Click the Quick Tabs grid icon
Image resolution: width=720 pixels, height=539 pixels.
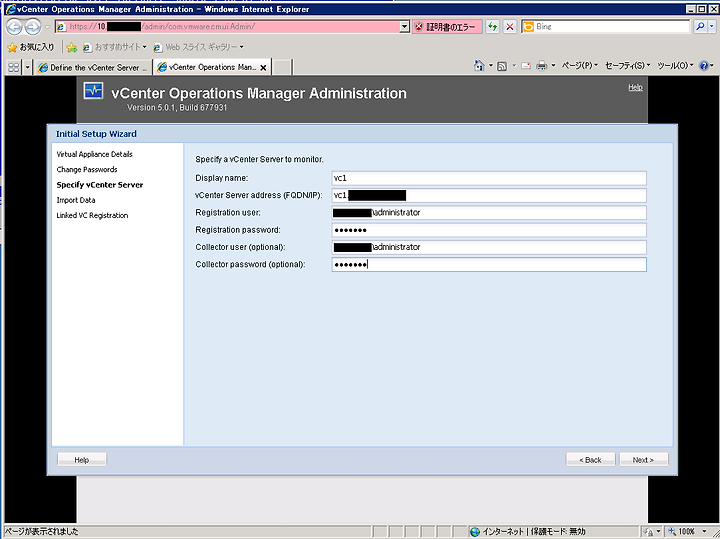point(14,67)
